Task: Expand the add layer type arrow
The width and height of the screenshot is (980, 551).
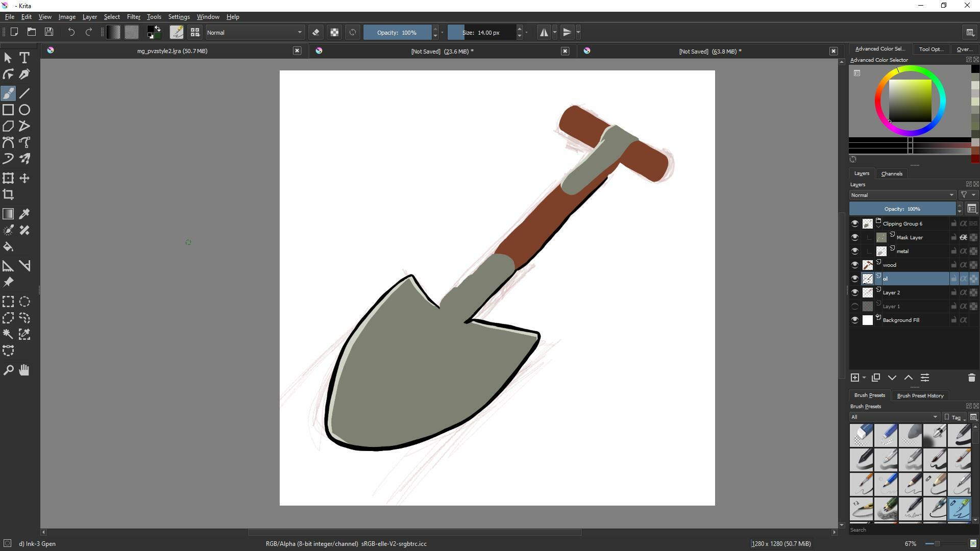Action: pyautogui.click(x=864, y=378)
